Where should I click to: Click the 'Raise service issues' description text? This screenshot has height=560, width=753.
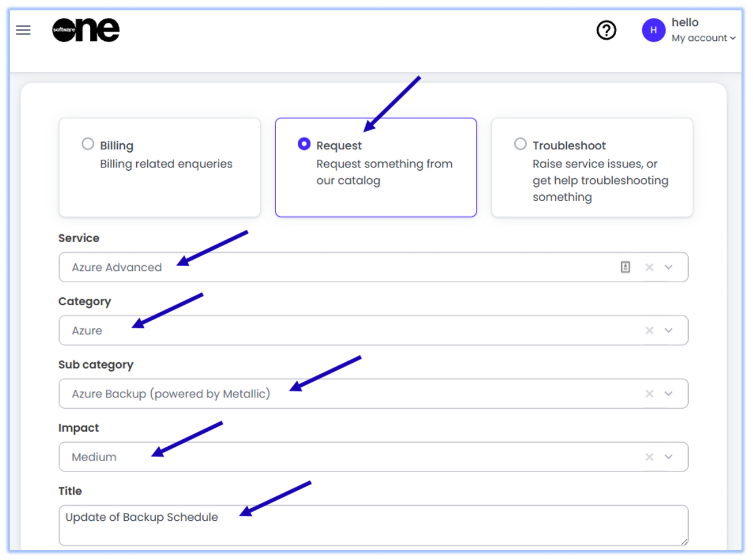[x=600, y=180]
